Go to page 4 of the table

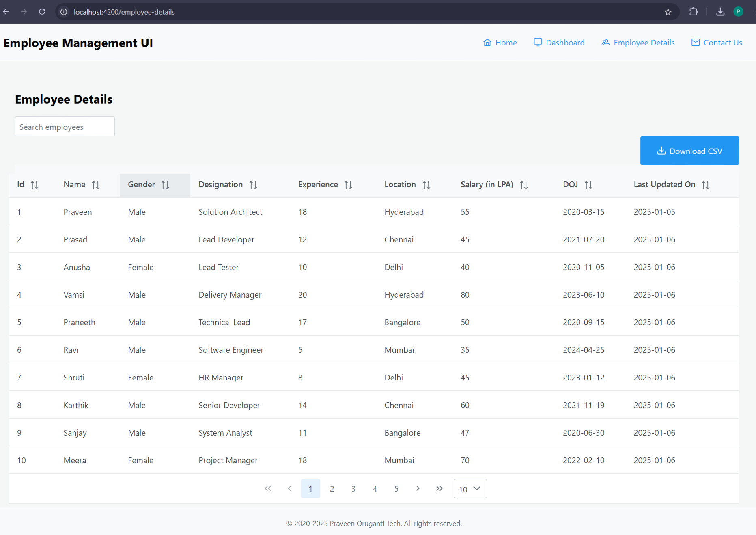click(375, 488)
